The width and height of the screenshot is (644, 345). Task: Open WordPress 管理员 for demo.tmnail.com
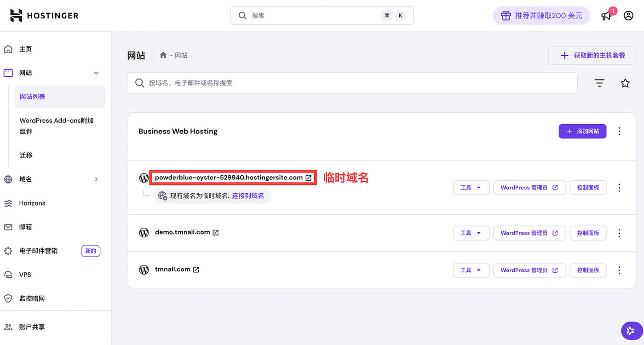click(529, 233)
